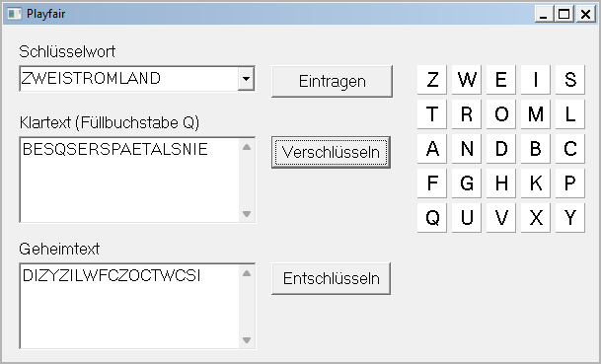Click the Playfair app icon in title bar
The image size is (601, 364).
14,14
